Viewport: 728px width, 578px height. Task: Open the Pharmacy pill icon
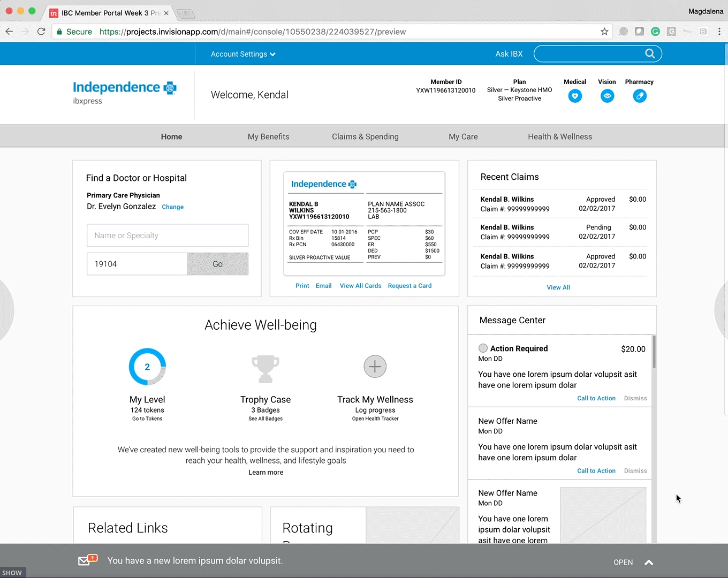pos(640,96)
